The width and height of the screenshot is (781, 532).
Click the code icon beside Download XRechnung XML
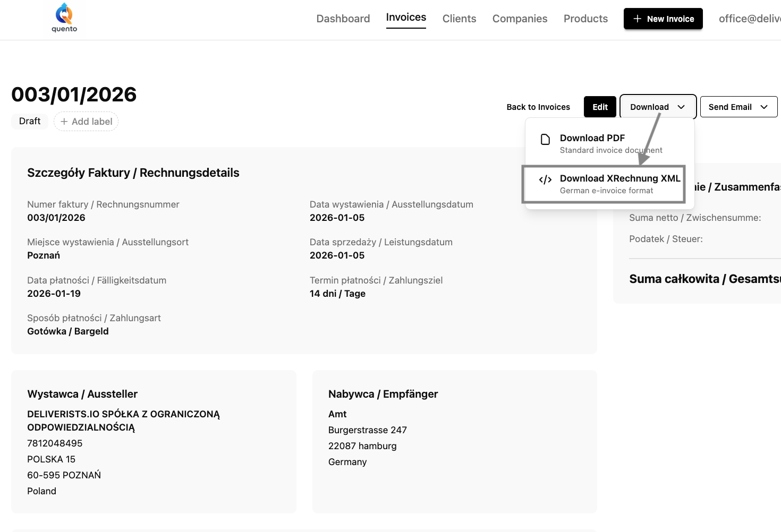[545, 179]
